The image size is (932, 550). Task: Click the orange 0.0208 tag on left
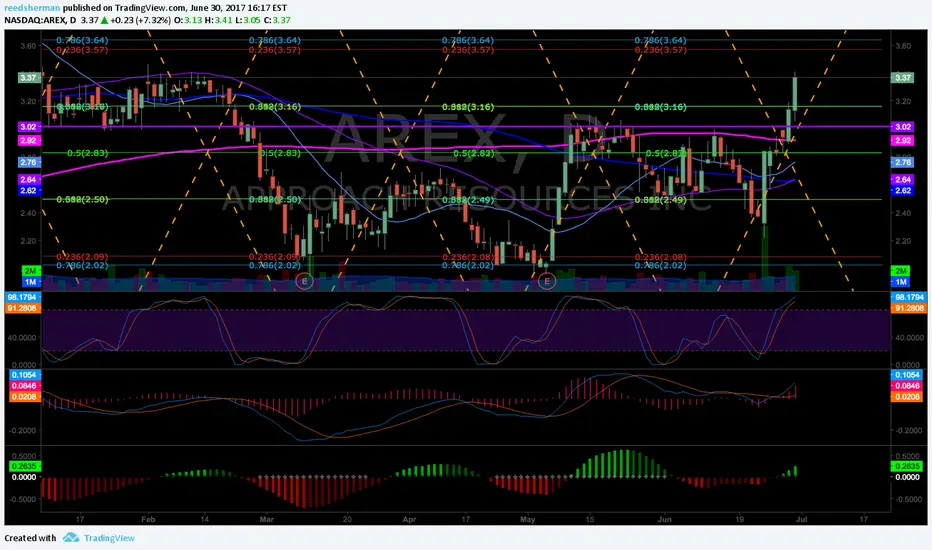(24, 396)
